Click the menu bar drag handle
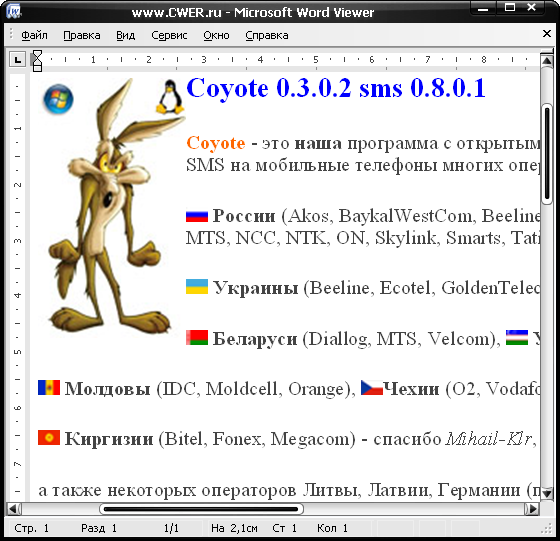Viewport: 560px width, 541px height. tap(11, 34)
